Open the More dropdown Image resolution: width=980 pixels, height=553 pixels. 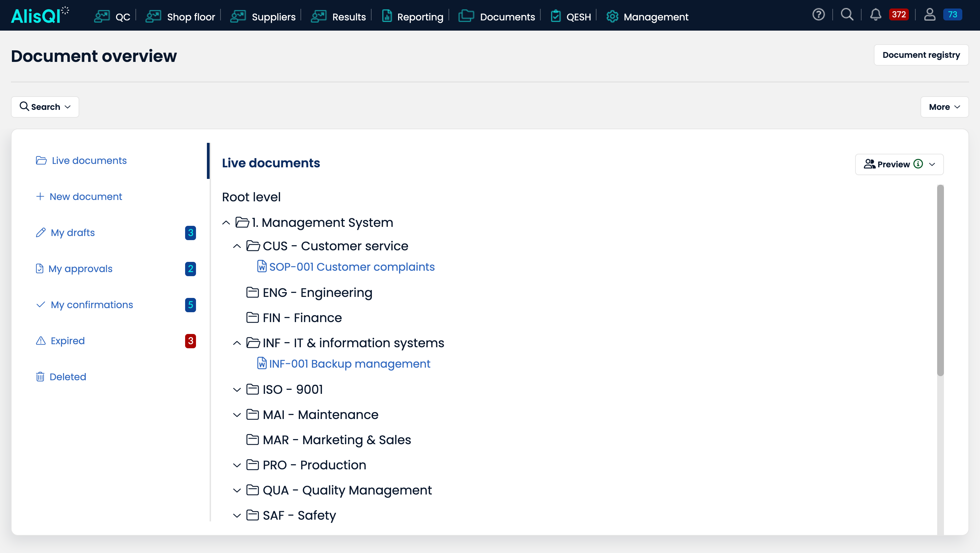click(944, 107)
